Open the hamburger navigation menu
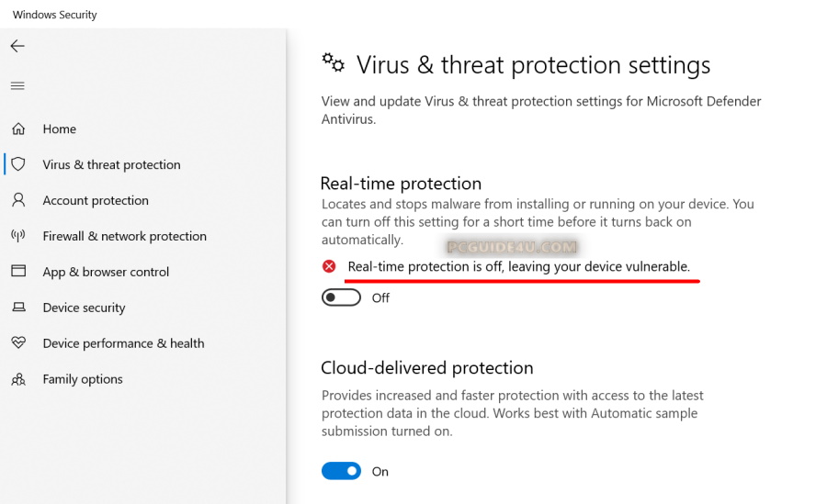 click(x=17, y=86)
